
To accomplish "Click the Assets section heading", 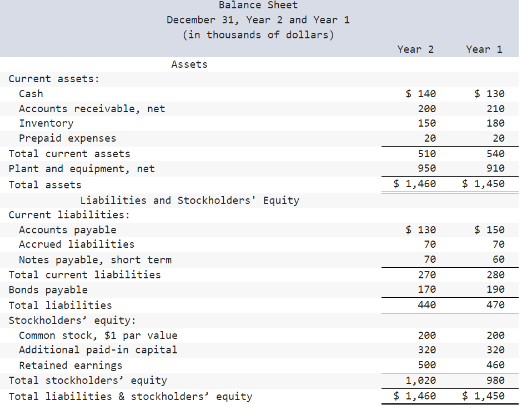I will click(x=189, y=64).
